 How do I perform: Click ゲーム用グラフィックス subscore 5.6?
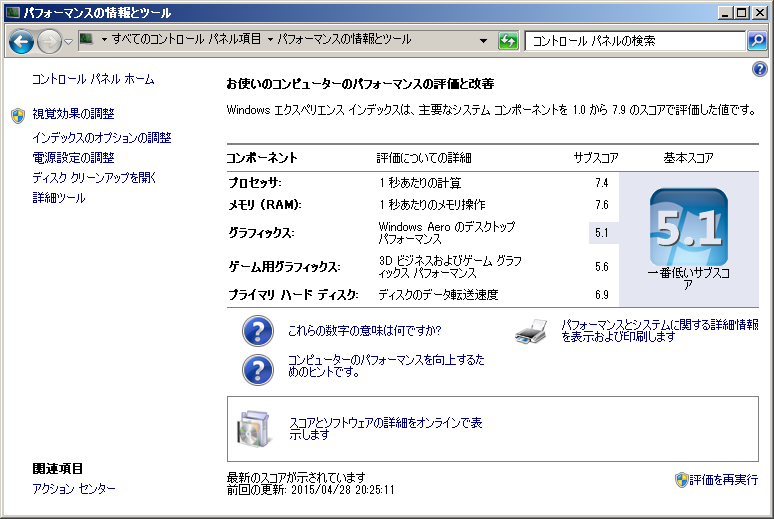[601, 267]
